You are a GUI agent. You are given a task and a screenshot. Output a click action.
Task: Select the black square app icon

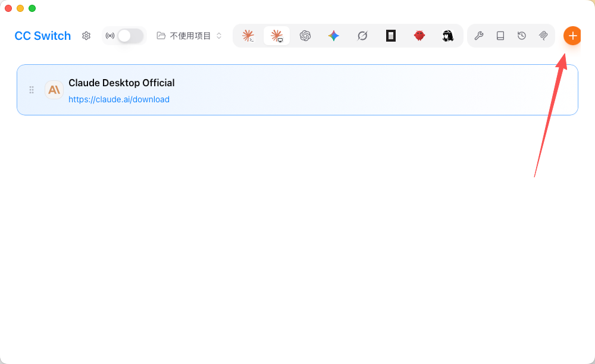391,36
